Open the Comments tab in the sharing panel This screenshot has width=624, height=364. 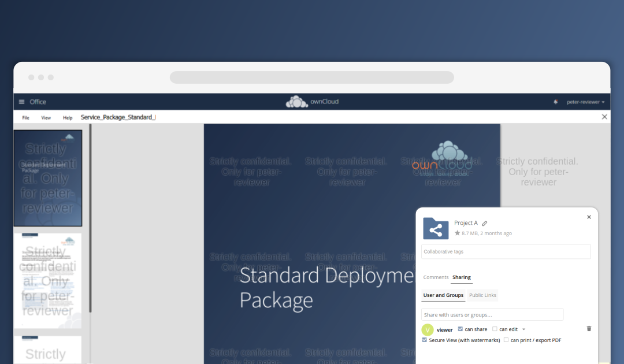[x=436, y=277]
